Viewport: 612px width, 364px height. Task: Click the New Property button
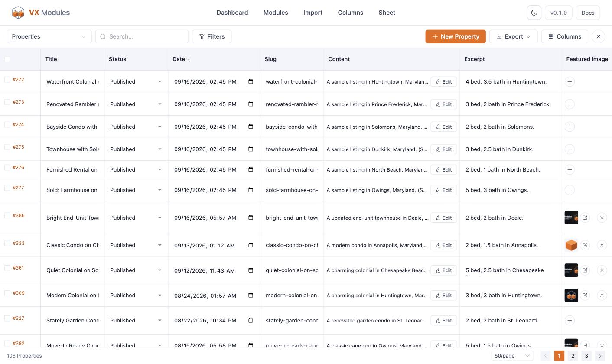pyautogui.click(x=456, y=36)
